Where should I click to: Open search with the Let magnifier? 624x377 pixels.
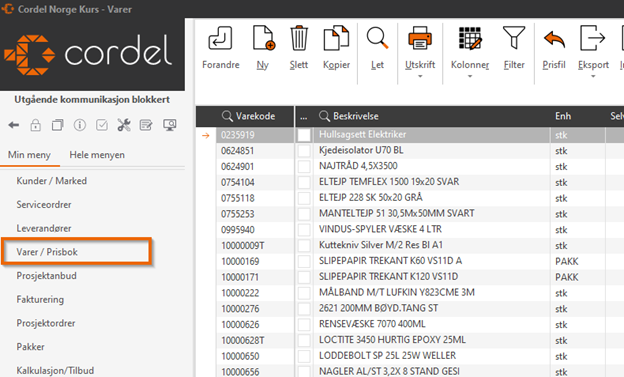click(377, 39)
